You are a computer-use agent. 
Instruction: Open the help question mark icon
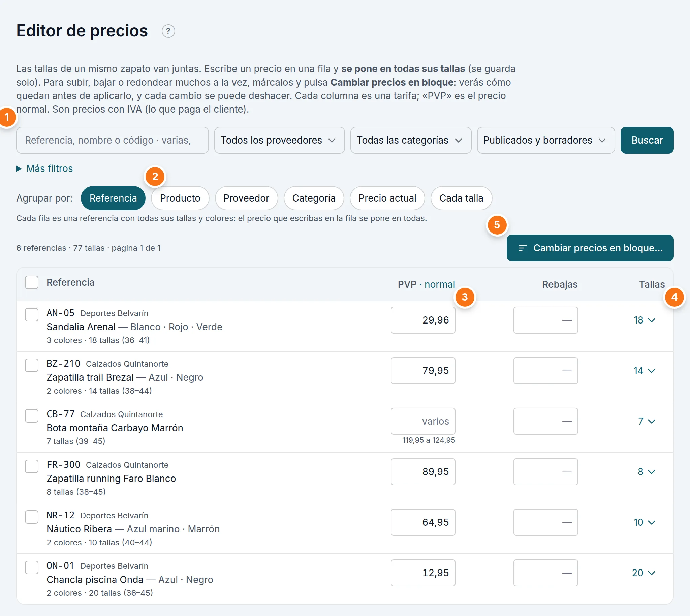click(x=168, y=31)
